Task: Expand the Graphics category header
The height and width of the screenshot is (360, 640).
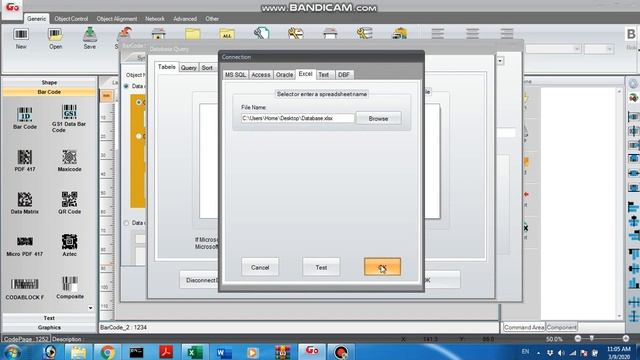Action: 49,327
